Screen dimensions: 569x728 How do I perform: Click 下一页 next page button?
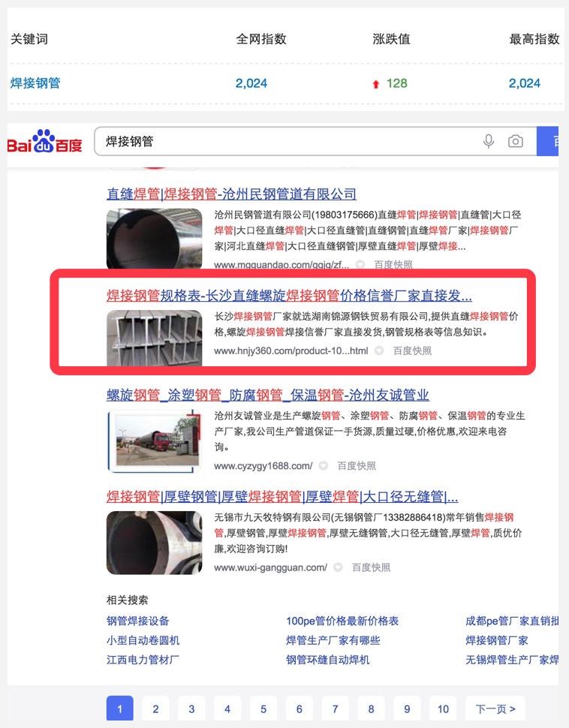[495, 709]
